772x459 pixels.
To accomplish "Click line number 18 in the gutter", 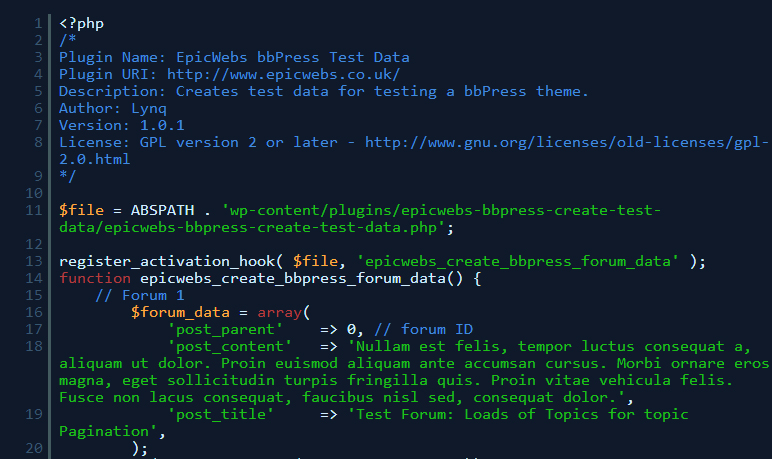I will (34, 346).
